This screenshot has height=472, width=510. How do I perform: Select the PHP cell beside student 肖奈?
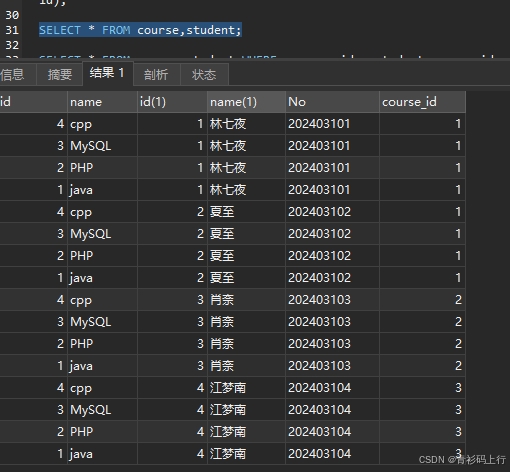pos(102,344)
